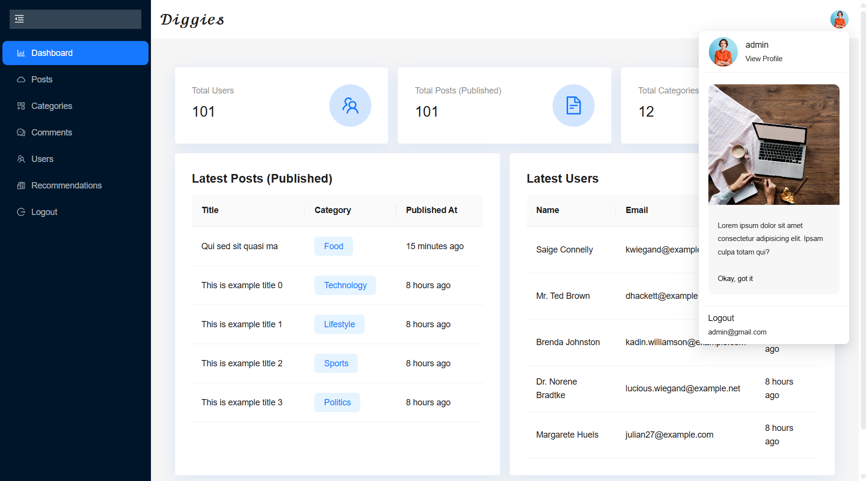868x481 pixels.
Task: Click the Users person icon in sidebar
Action: [x=21, y=159]
